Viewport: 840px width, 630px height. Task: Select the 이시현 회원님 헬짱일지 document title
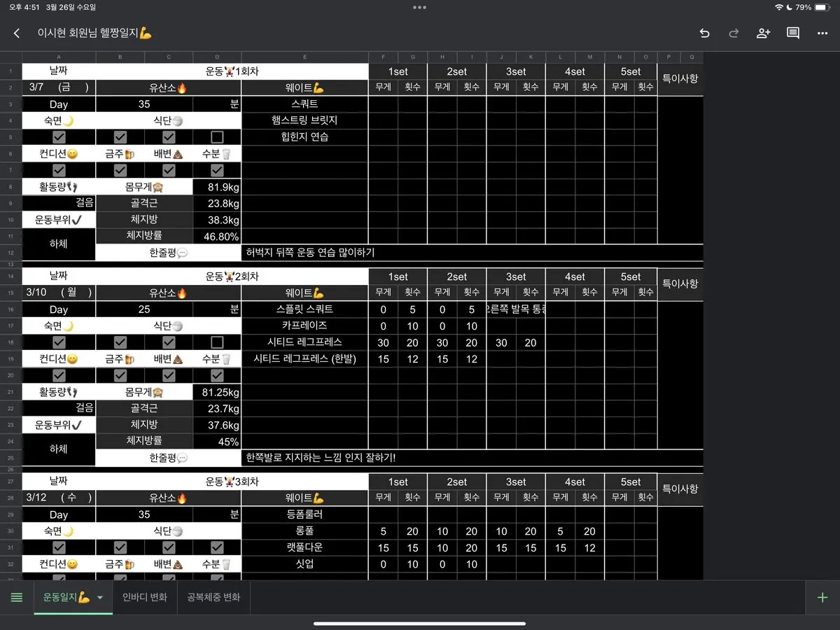pos(94,33)
